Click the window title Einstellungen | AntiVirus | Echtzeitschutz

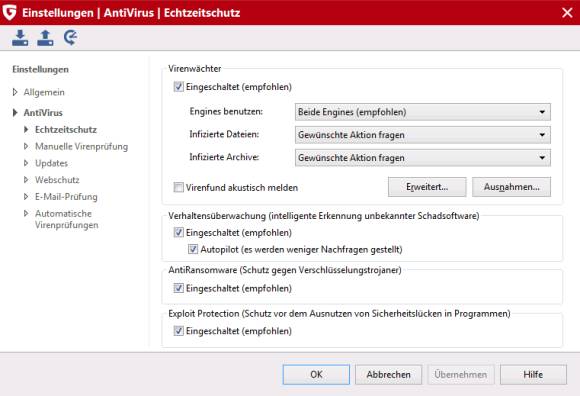[131, 13]
